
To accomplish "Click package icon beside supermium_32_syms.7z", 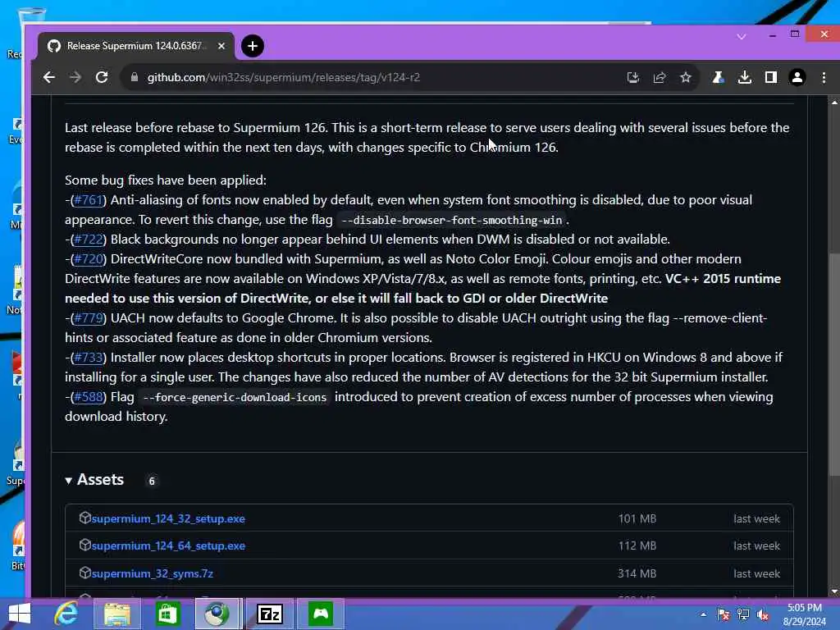I will (84, 573).
